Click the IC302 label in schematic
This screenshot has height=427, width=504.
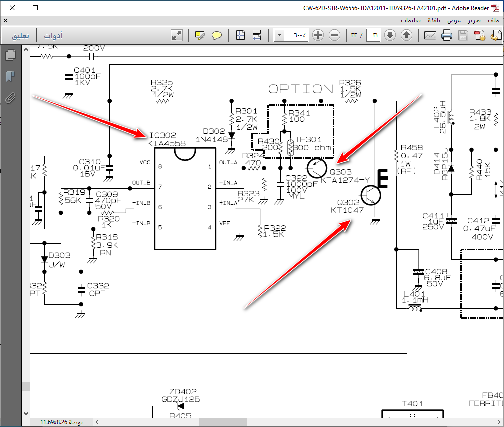point(163,135)
